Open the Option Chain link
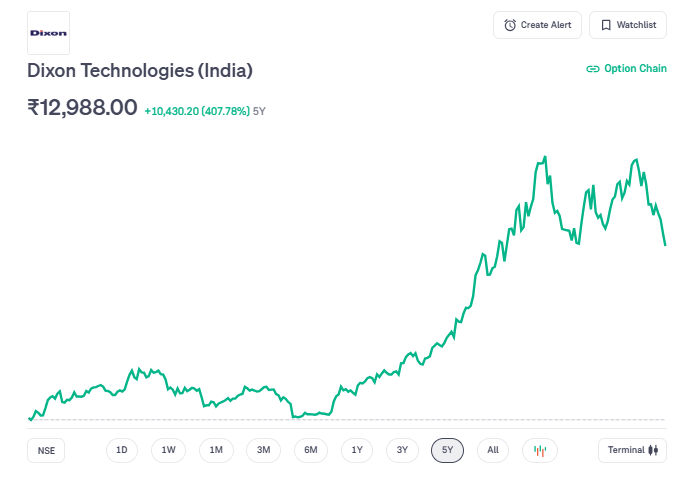Viewport: 693px width, 490px height. tap(626, 69)
